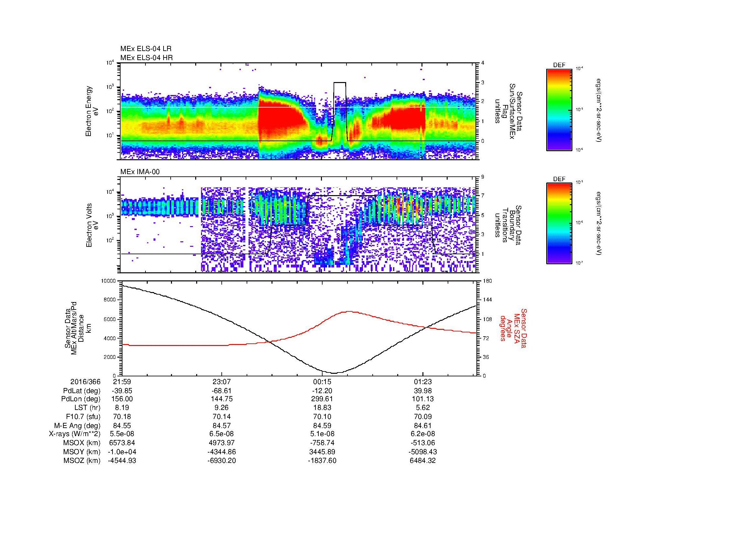Click the MSOZ value '-6930.20'

point(222,461)
